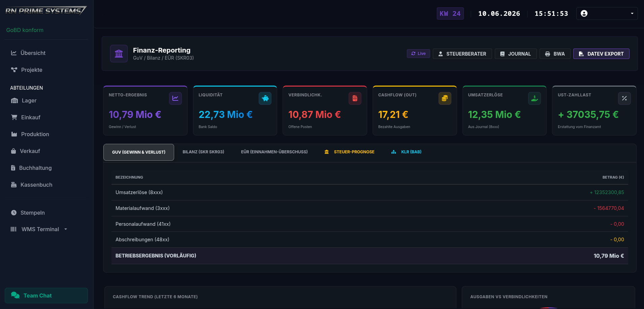Open the EÜR (Einnahmen-Überschuss) tab
This screenshot has width=644, height=309.
coord(274,152)
